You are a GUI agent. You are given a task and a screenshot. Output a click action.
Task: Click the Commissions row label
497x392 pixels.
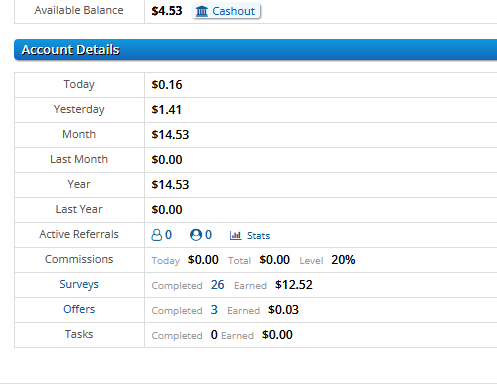pyautogui.click(x=79, y=259)
